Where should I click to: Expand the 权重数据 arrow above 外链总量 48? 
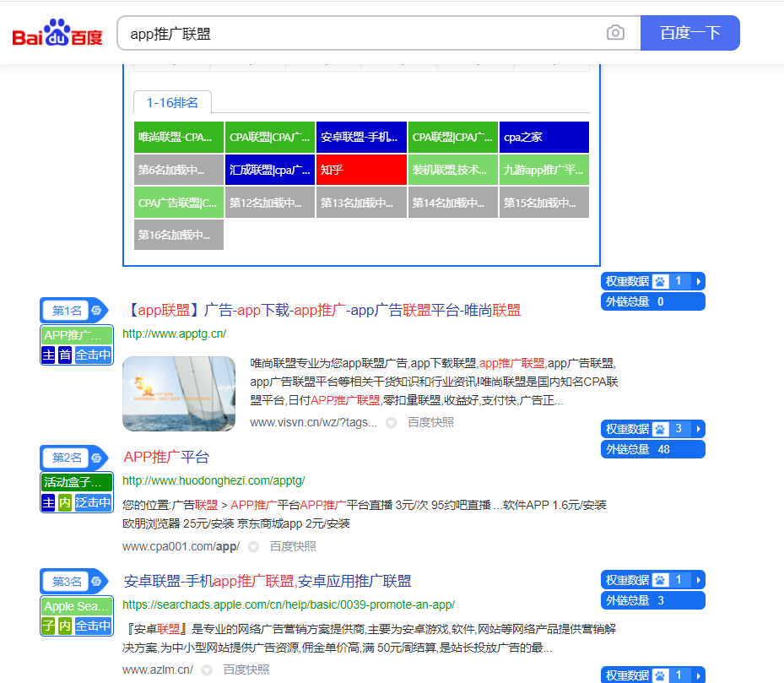699,429
